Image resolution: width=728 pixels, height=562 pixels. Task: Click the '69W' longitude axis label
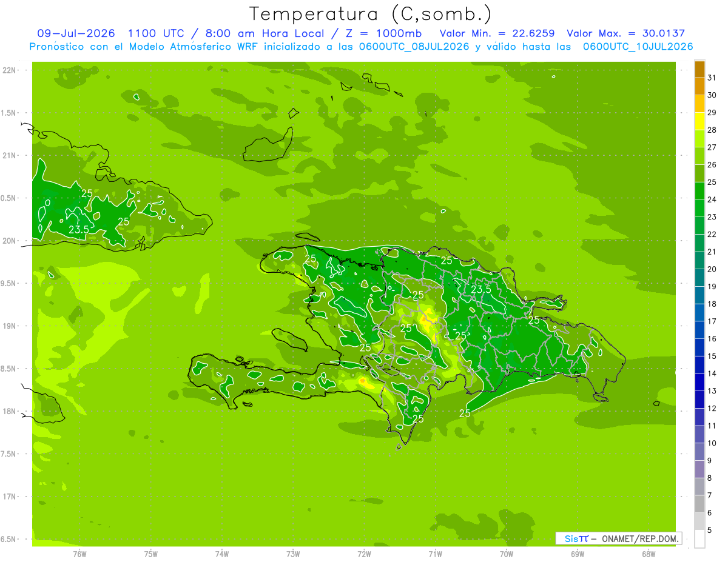click(x=578, y=554)
